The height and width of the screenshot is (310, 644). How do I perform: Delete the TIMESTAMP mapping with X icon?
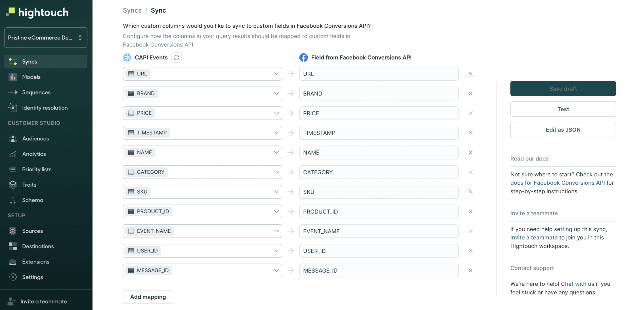click(470, 133)
